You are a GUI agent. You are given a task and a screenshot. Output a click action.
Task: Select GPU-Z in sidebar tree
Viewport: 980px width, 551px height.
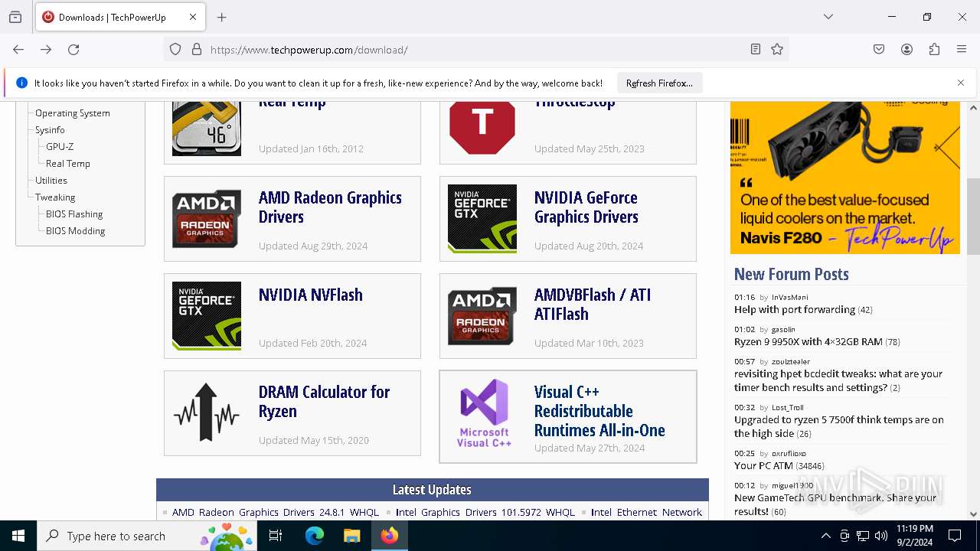pos(60,147)
